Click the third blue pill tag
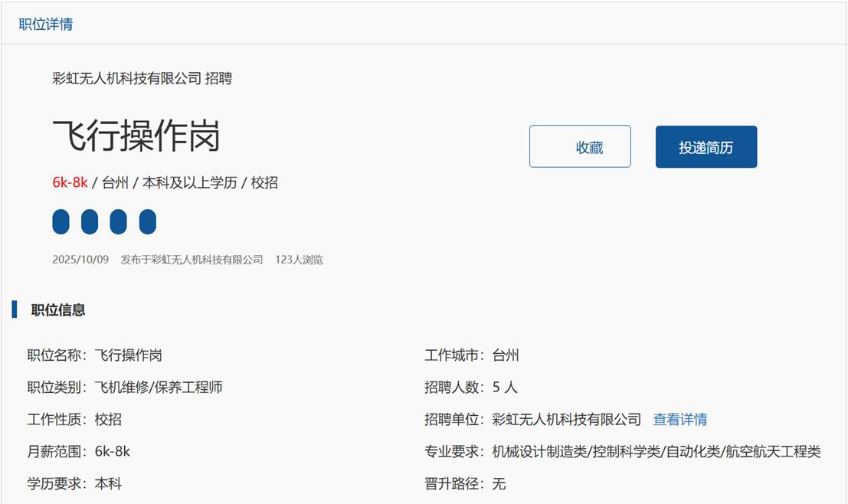This screenshot has height=504, width=848. click(118, 221)
